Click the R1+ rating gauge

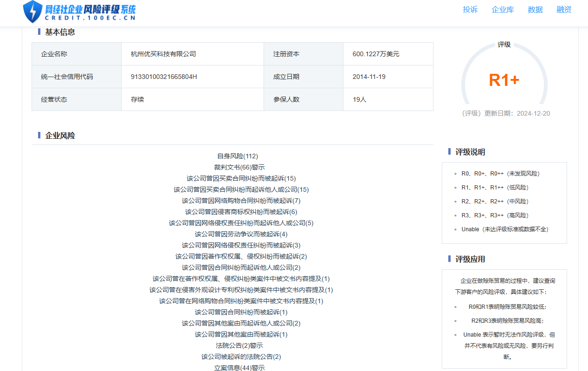[x=504, y=80]
